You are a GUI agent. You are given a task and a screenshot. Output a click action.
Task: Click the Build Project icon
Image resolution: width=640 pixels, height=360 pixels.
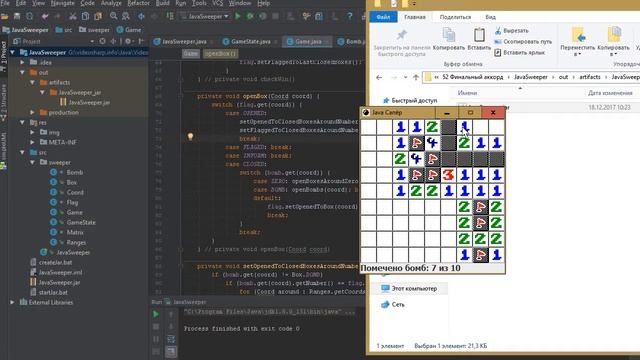coord(170,16)
